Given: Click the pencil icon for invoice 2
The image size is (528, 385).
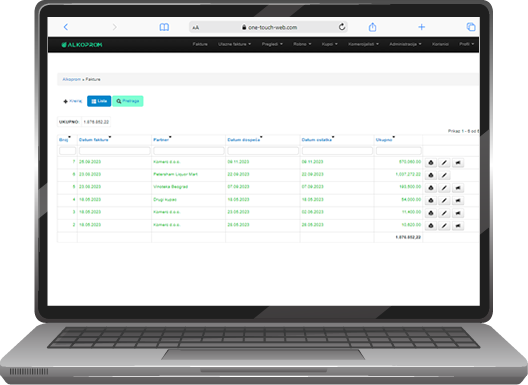Looking at the screenshot, I should tap(444, 226).
